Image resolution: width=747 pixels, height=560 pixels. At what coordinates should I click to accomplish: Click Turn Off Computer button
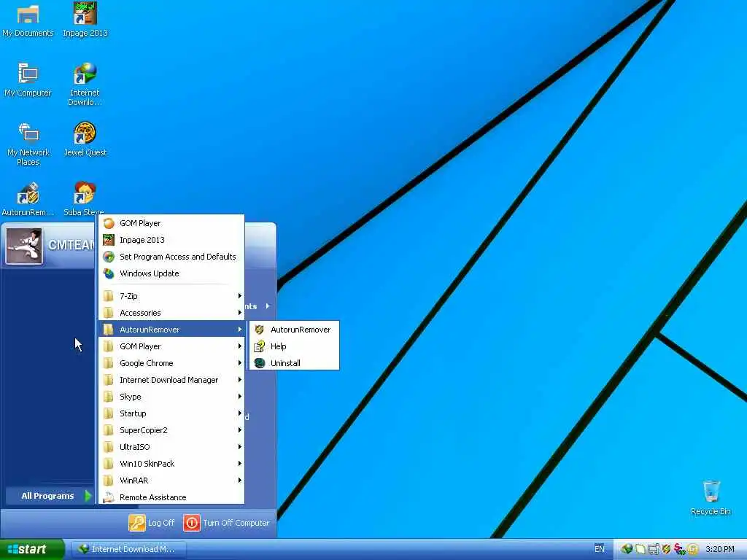tap(226, 523)
